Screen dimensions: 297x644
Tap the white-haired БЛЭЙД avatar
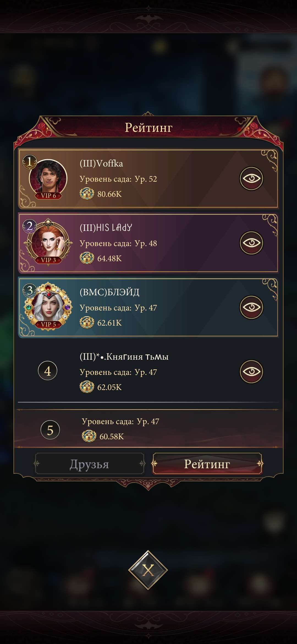tap(48, 307)
